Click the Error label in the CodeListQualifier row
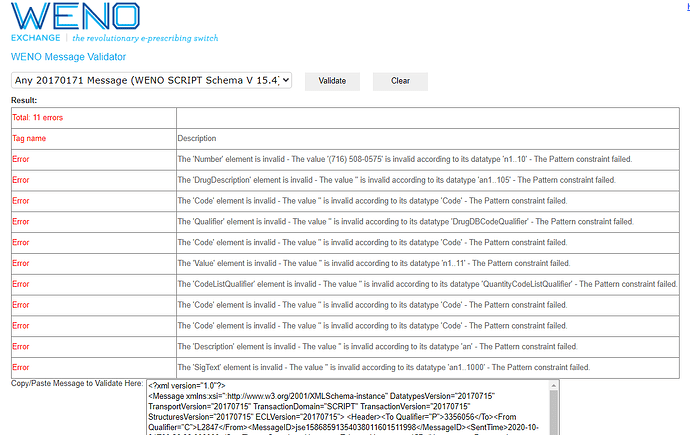Image resolution: width=690 pixels, height=435 pixels. click(21, 284)
